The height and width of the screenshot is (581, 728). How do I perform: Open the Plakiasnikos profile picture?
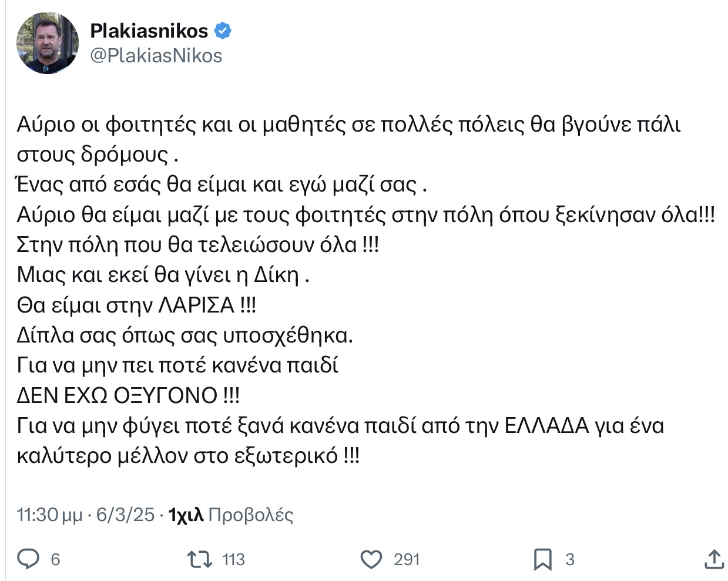[x=48, y=43]
